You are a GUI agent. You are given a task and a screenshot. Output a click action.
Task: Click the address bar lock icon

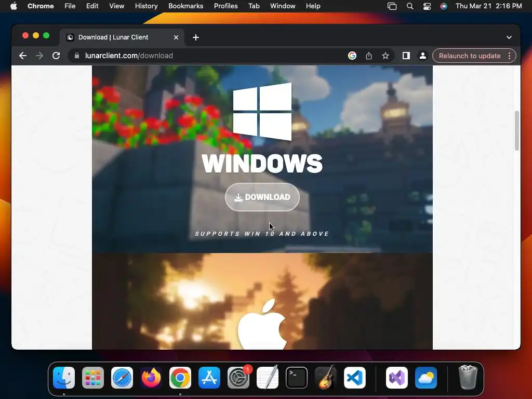(77, 56)
